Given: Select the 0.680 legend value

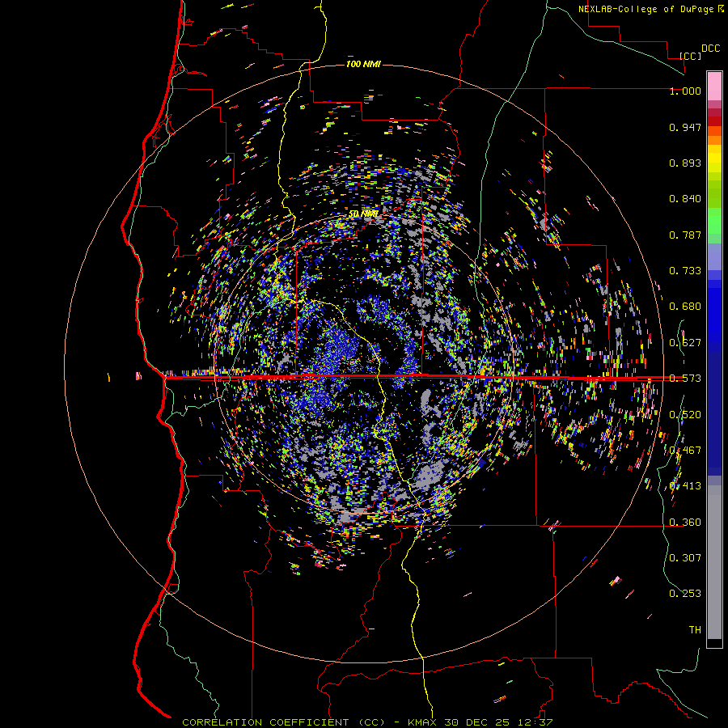Looking at the screenshot, I should pos(685,307).
